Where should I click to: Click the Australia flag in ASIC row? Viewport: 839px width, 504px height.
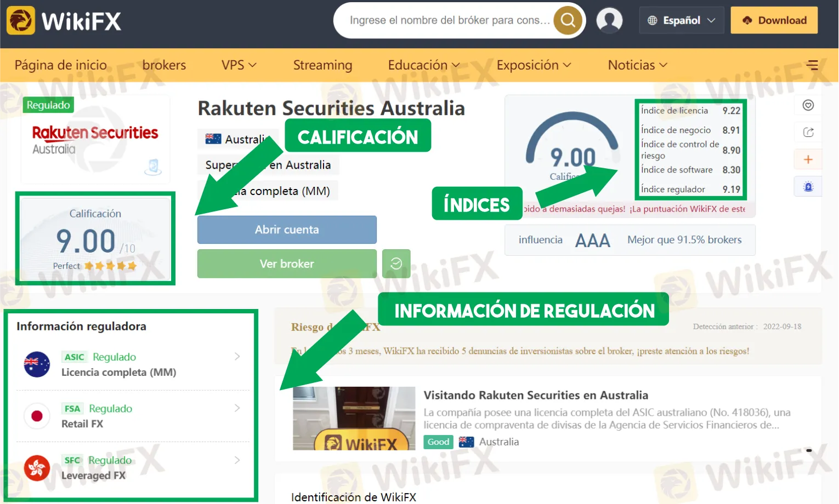click(37, 364)
